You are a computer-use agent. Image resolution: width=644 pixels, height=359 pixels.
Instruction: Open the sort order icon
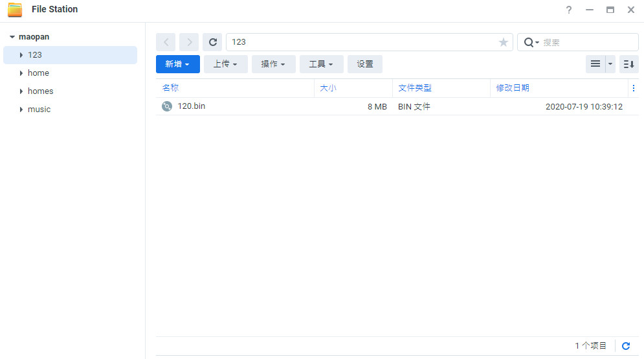tap(628, 64)
